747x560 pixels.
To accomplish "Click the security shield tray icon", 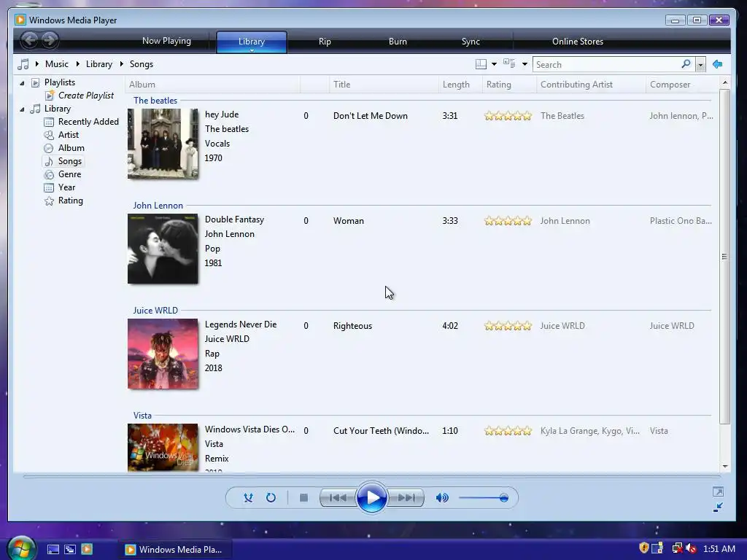I will pyautogui.click(x=643, y=548).
